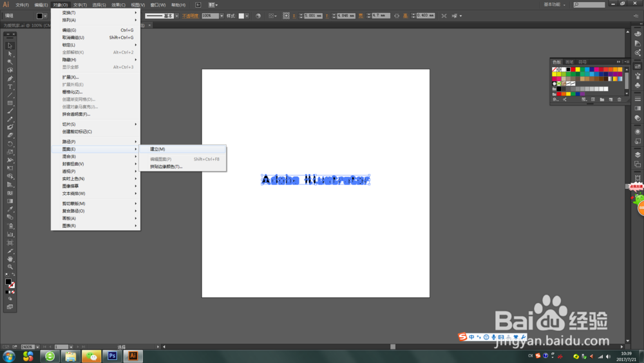The width and height of the screenshot is (644, 363).
Task: Expand the 变换(T) submenu
Action: coord(96,13)
